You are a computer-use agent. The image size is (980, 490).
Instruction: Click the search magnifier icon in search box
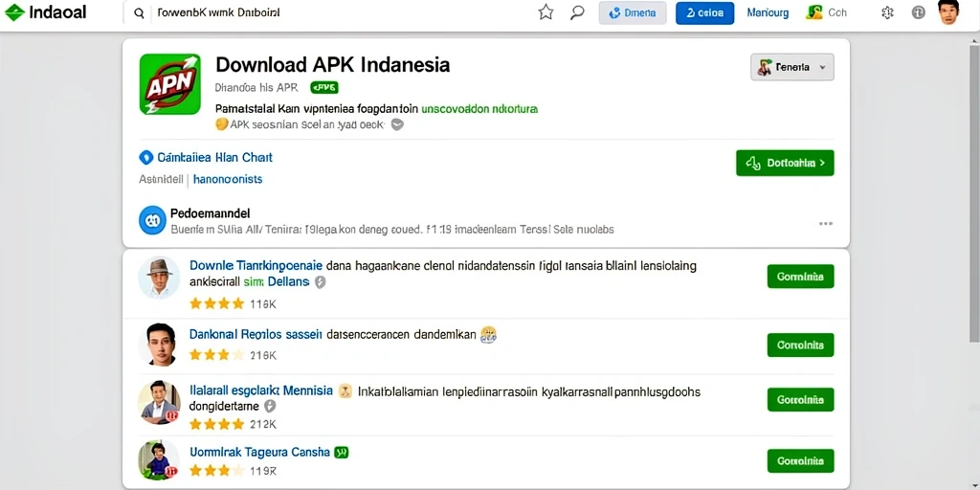click(140, 13)
